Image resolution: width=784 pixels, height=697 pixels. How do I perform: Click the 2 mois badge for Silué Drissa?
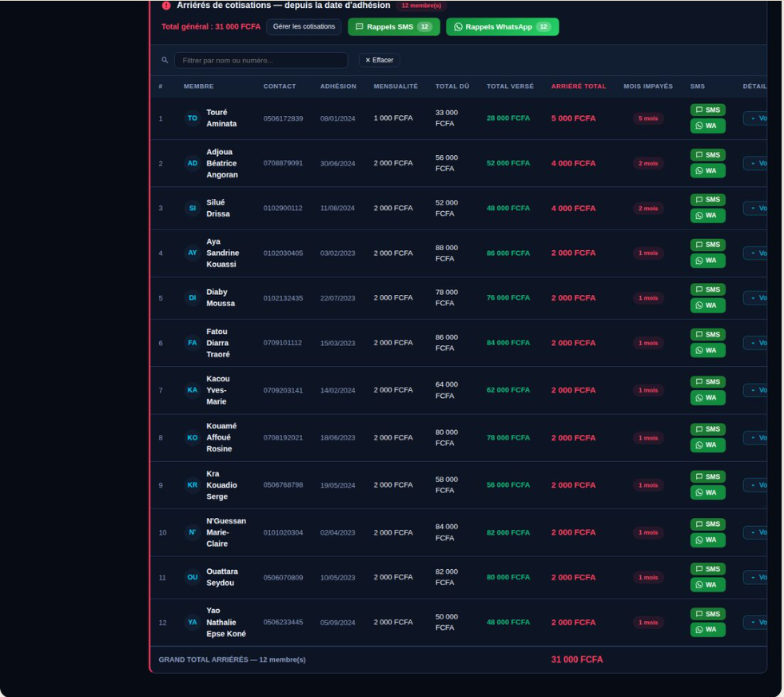click(x=648, y=209)
